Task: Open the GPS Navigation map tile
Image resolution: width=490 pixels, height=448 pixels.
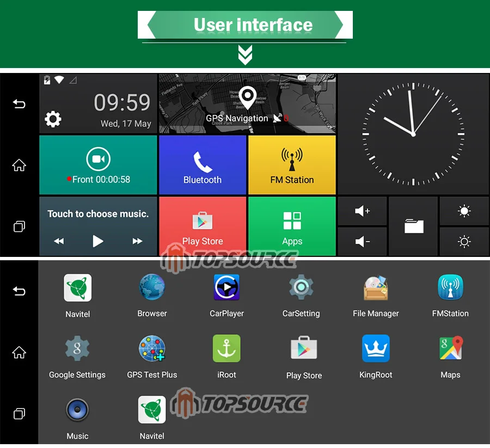Action: [248, 104]
